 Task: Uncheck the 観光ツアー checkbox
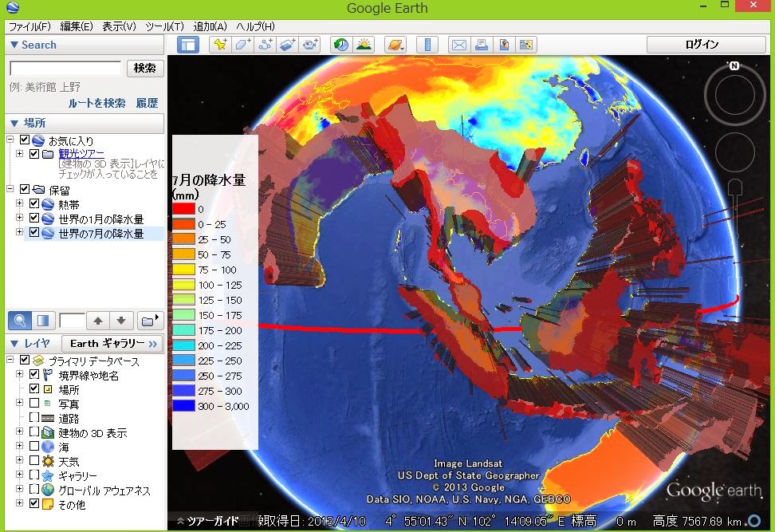coord(34,154)
